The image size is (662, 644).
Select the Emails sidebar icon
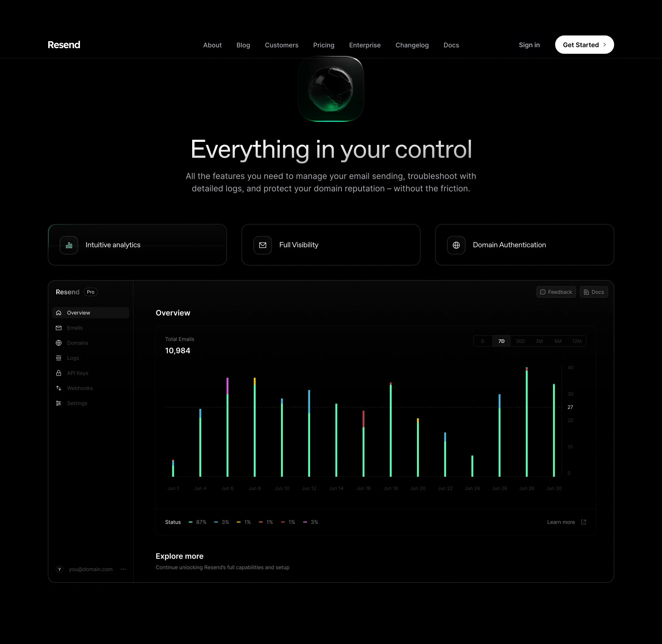click(59, 328)
